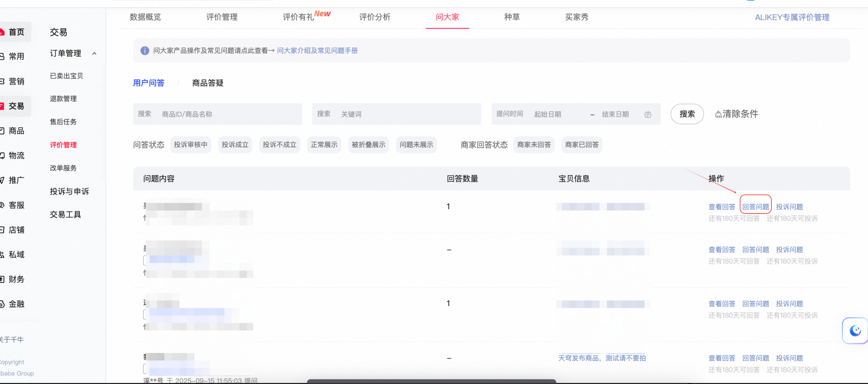The image size is (868, 384).
Task: Select the 问大家 tab
Action: pos(447,17)
